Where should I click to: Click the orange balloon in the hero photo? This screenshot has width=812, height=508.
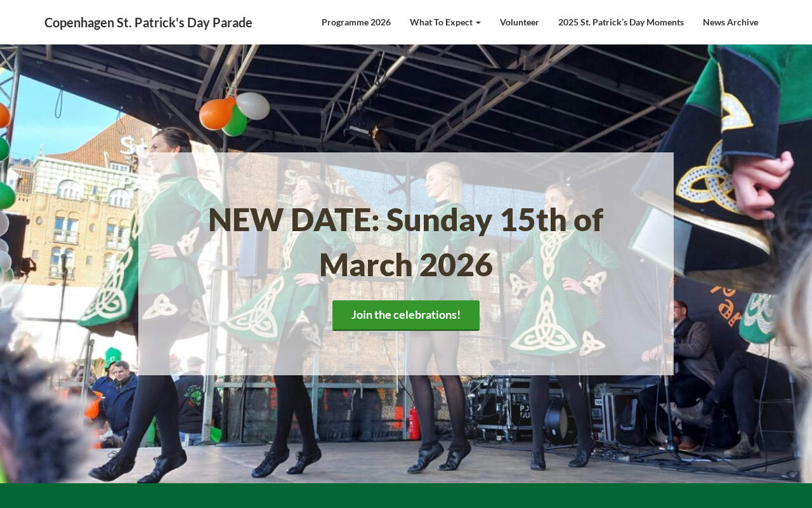tap(216, 114)
